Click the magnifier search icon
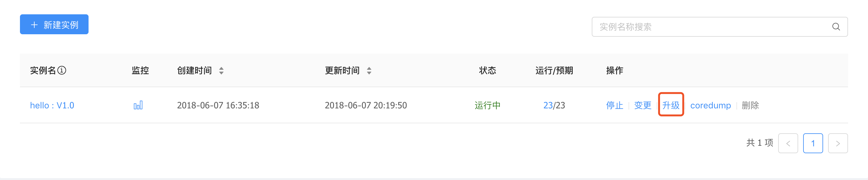 coord(836,27)
